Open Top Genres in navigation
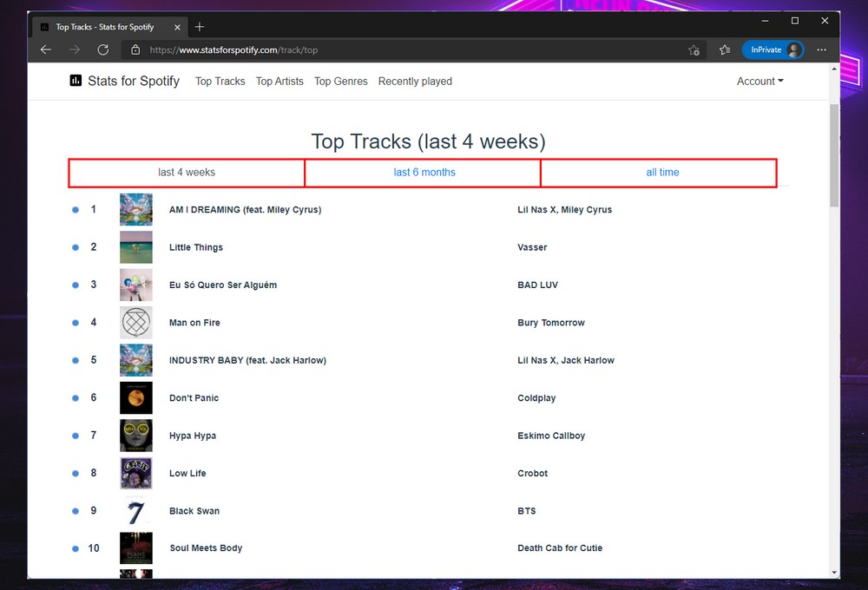868x590 pixels. click(x=341, y=82)
